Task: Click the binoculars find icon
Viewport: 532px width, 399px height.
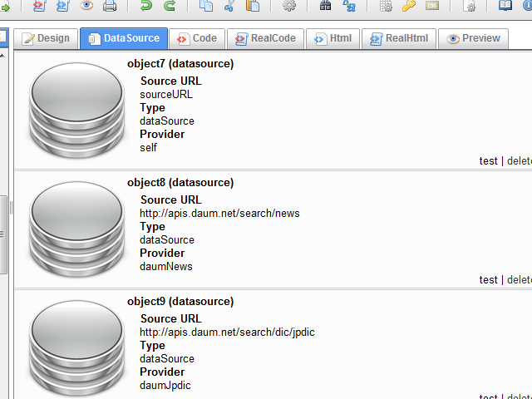Action: (326, 7)
